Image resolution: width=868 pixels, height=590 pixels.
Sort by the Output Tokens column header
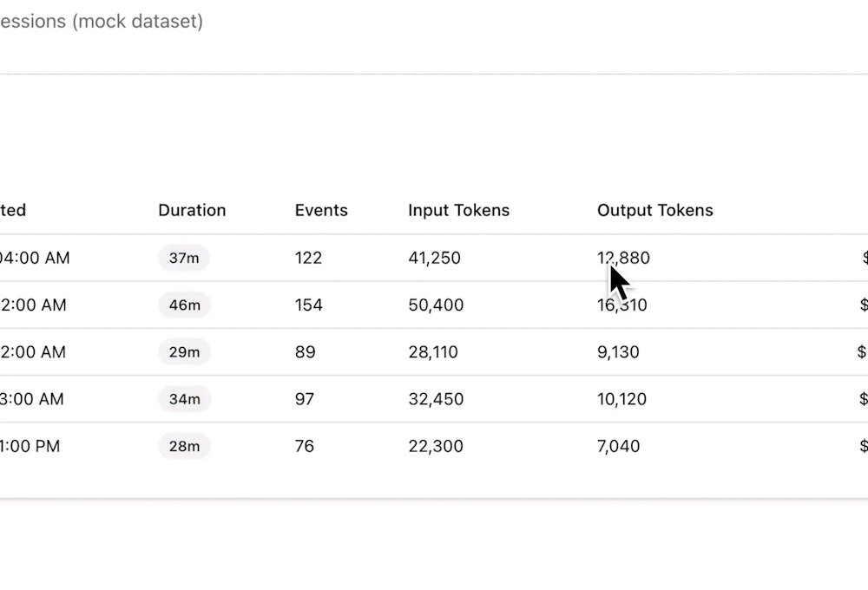point(654,210)
